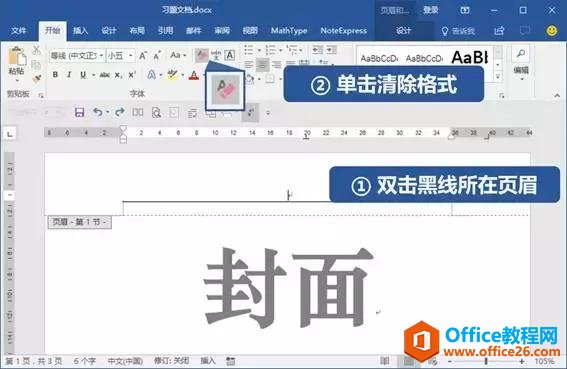
Task: Click the Comments speech bubble icon
Action: point(525,31)
